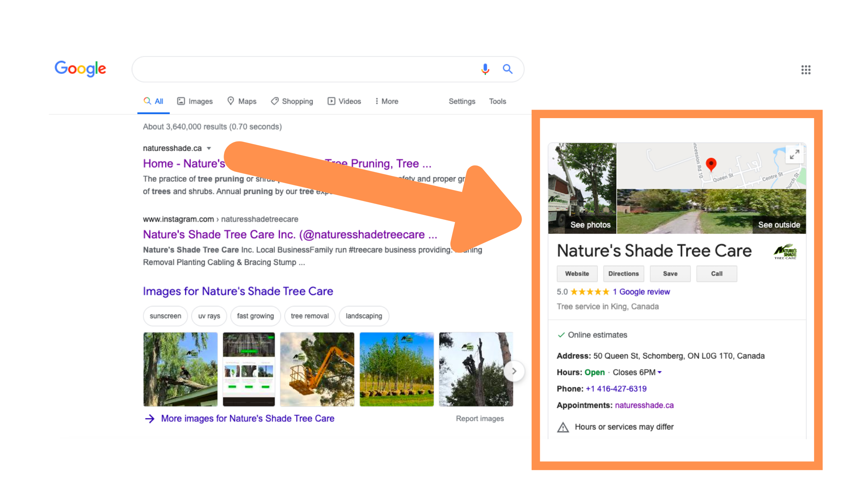Screen dimensions: 868x488
Task: Open search Tools
Action: click(x=498, y=101)
